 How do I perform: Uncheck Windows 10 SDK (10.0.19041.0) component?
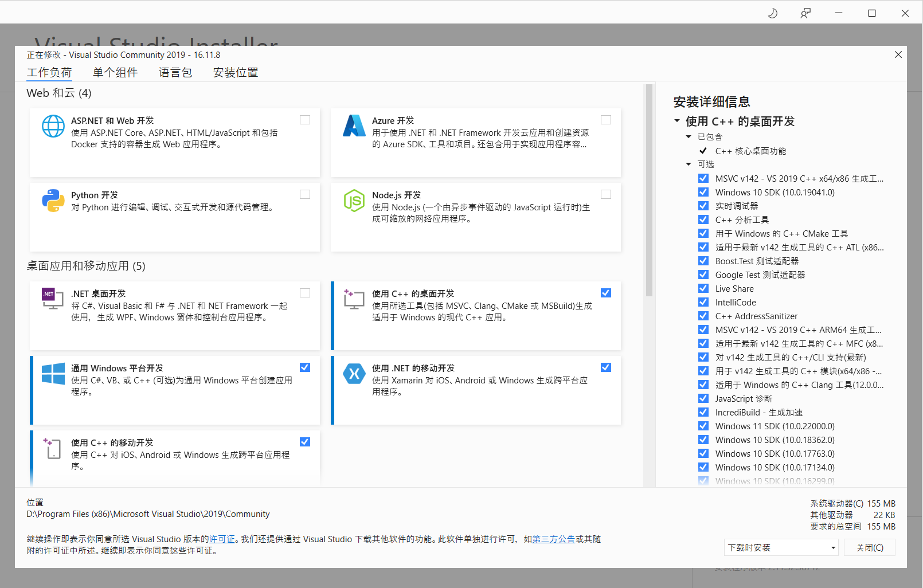pyautogui.click(x=703, y=192)
